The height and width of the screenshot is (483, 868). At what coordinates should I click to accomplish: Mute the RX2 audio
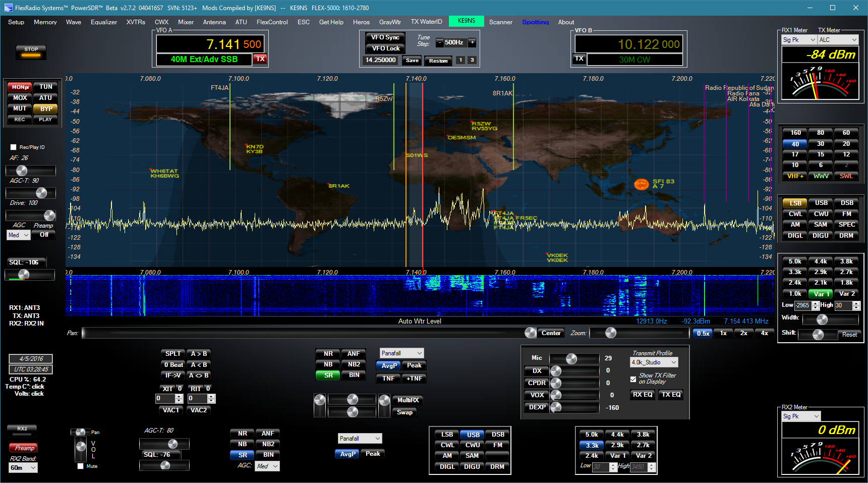click(x=80, y=466)
